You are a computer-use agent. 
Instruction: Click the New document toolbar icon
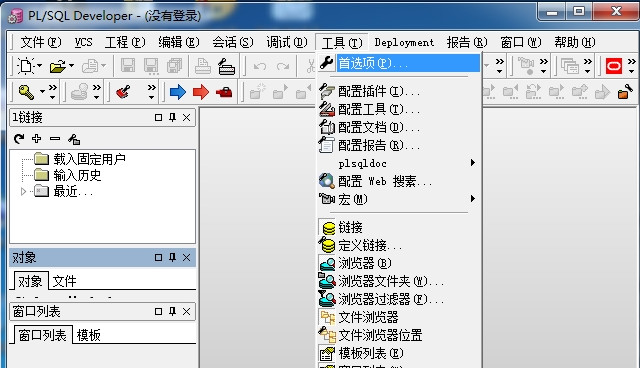tap(26, 66)
